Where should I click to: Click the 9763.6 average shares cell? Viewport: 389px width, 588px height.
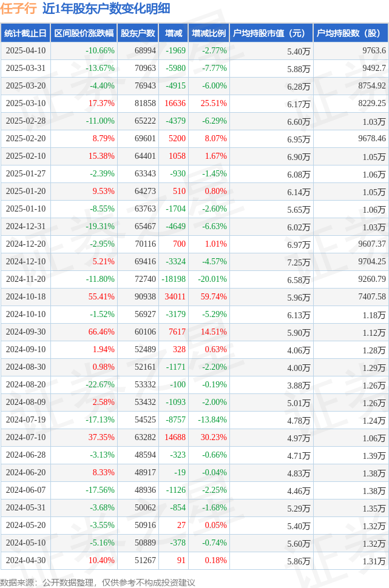[374, 51]
